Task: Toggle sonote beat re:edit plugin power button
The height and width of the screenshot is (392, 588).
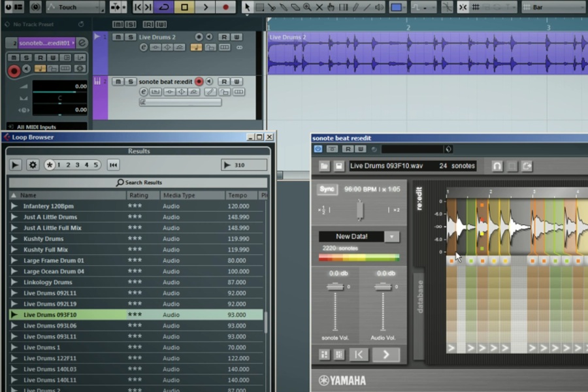Action: (318, 149)
